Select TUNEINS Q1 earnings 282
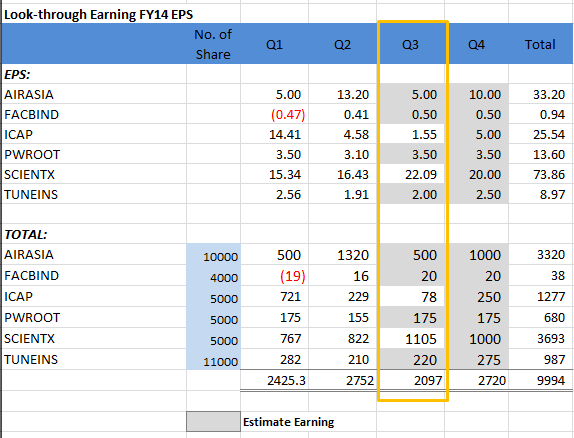 click(290, 359)
